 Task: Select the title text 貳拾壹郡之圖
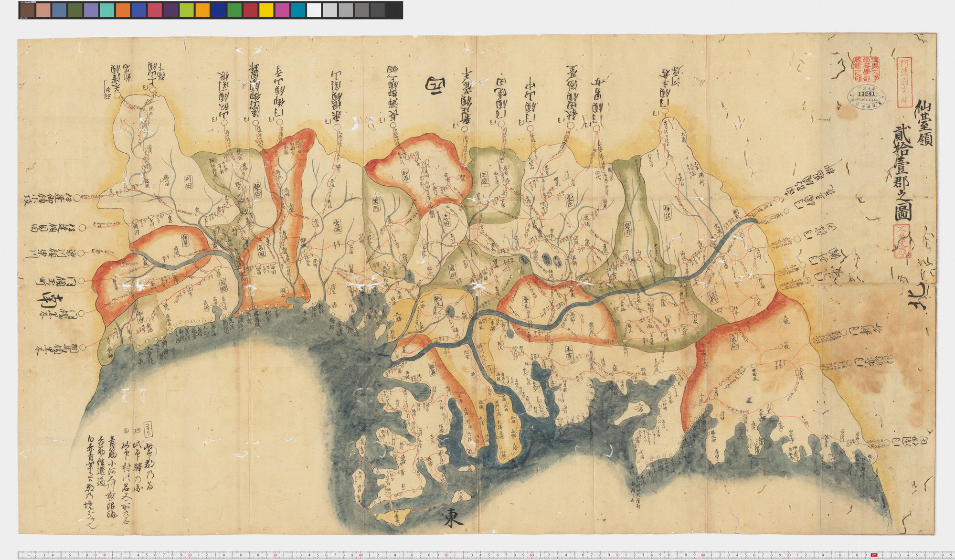pos(902,173)
